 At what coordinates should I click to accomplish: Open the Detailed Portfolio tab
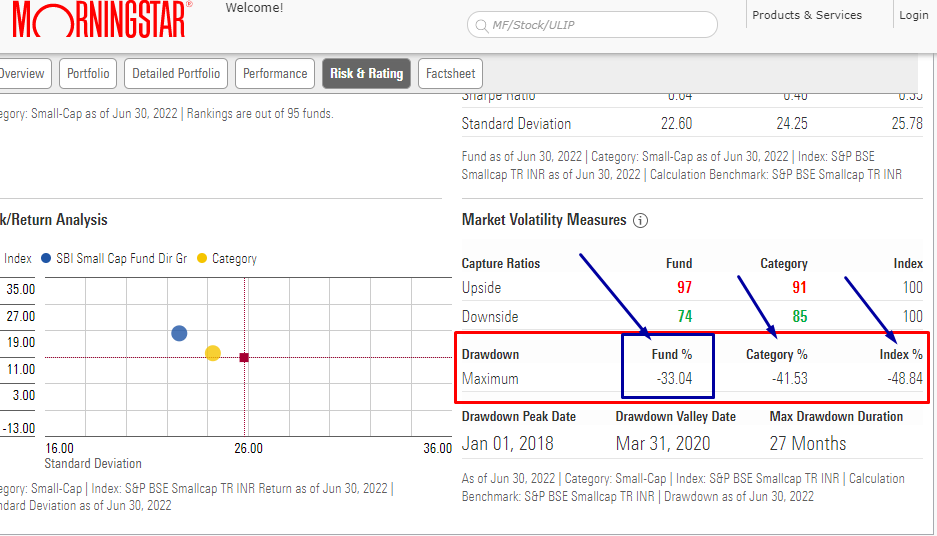176,73
